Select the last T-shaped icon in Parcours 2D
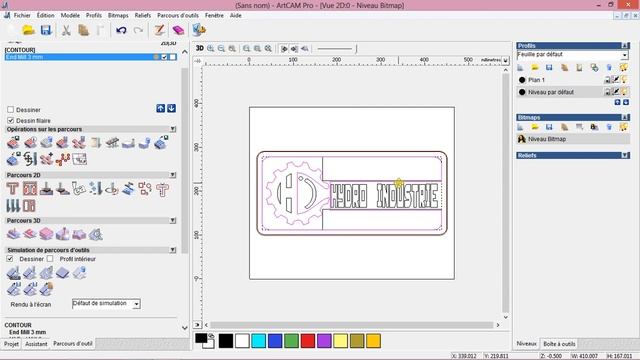Screen dimensions: 640x360 pos(162,189)
